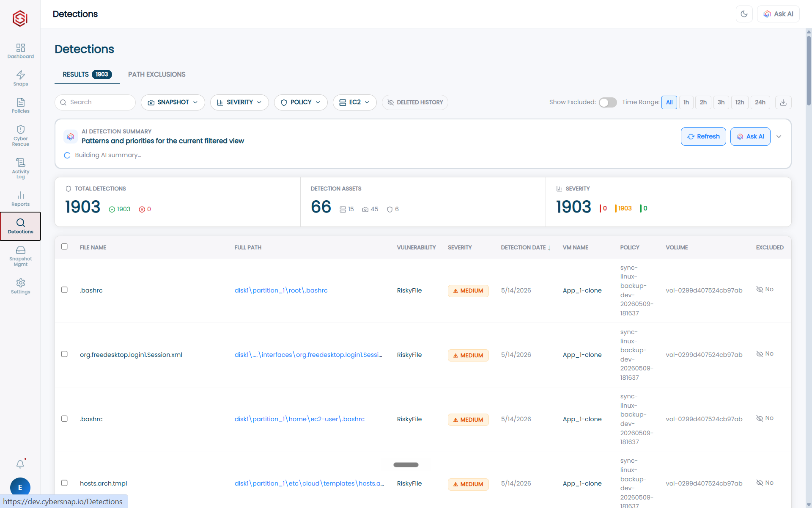Click the EC2 asset count 15

pyautogui.click(x=347, y=209)
